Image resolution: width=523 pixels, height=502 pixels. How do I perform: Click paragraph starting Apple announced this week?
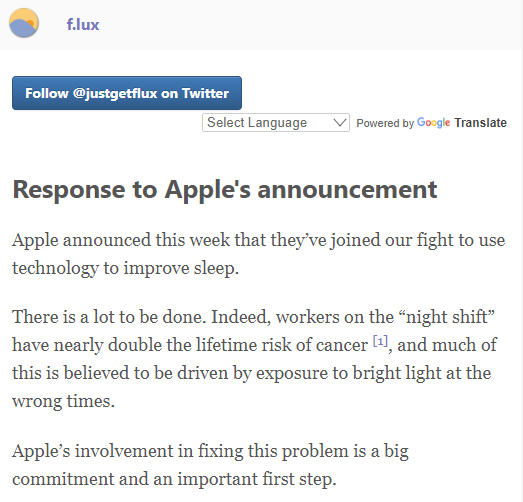258,254
